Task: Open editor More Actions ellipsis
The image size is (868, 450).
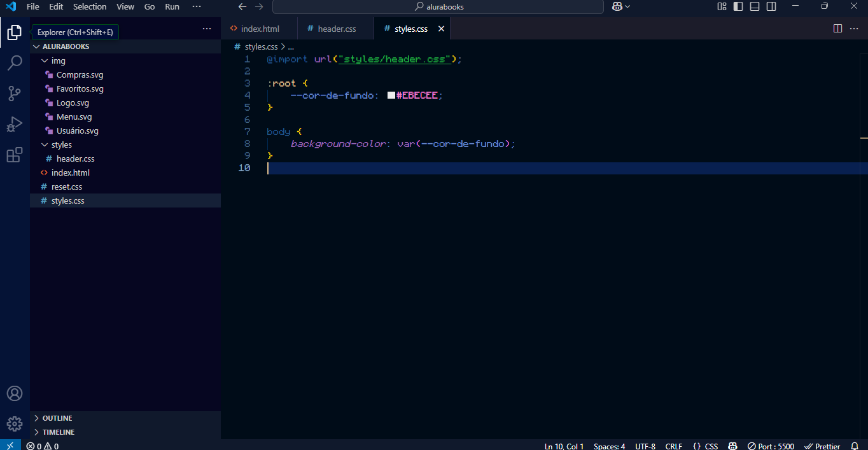Action: point(854,29)
